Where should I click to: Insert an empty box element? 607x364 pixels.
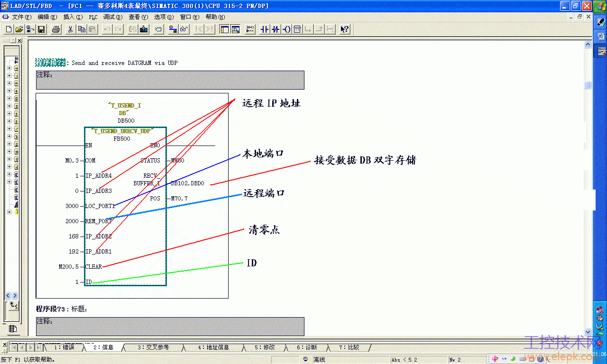coord(297,29)
